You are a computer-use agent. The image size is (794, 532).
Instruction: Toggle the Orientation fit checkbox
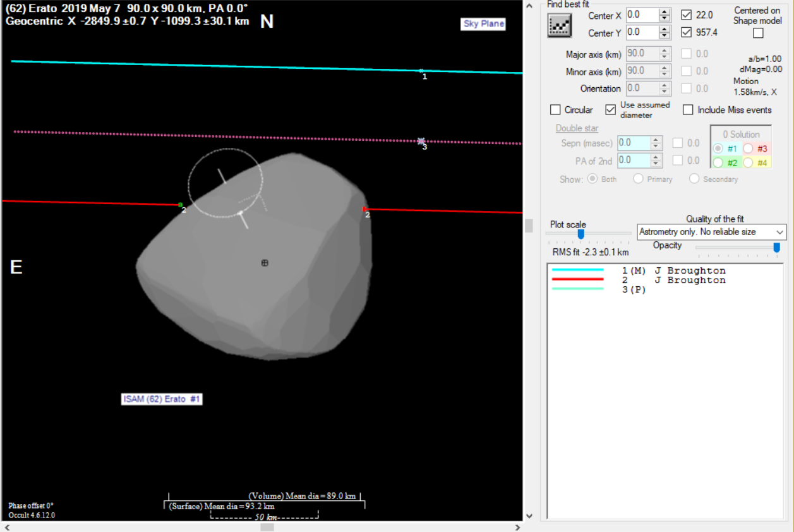point(687,88)
